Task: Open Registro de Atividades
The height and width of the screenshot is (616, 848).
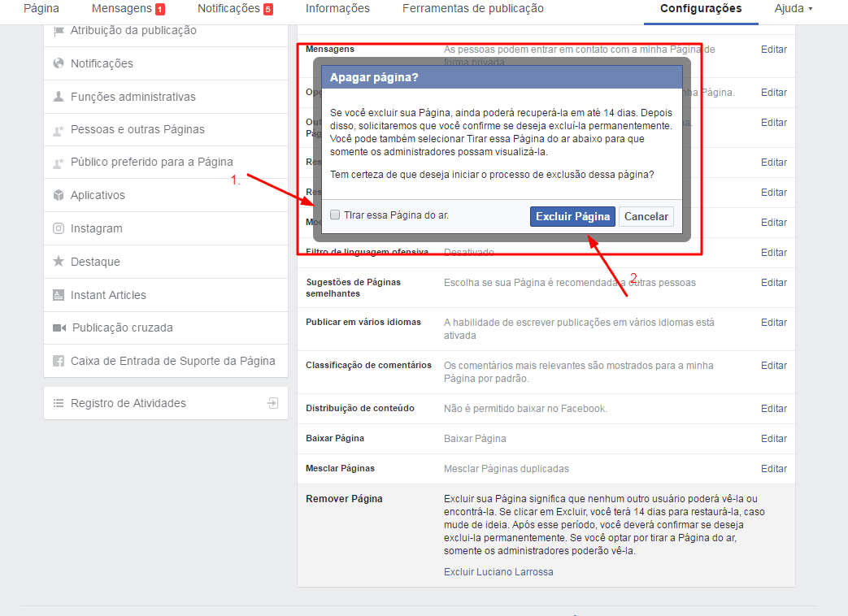Action: coord(166,403)
